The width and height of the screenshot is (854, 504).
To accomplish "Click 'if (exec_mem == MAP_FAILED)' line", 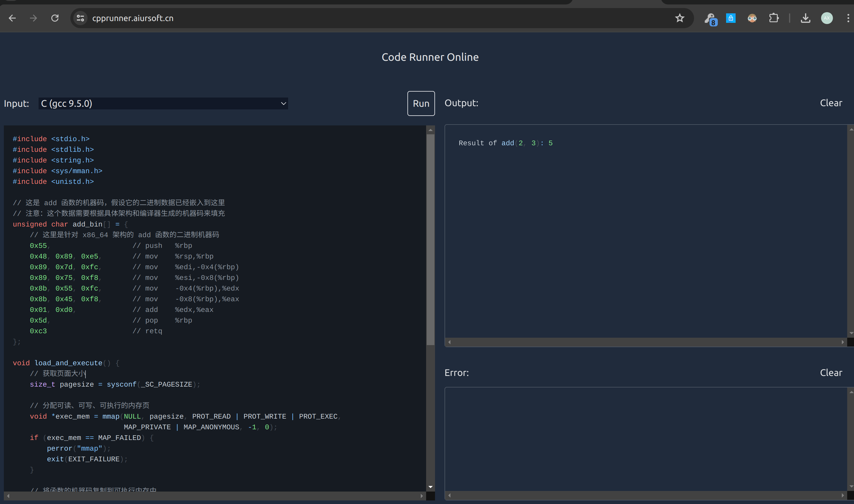I will tap(92, 438).
